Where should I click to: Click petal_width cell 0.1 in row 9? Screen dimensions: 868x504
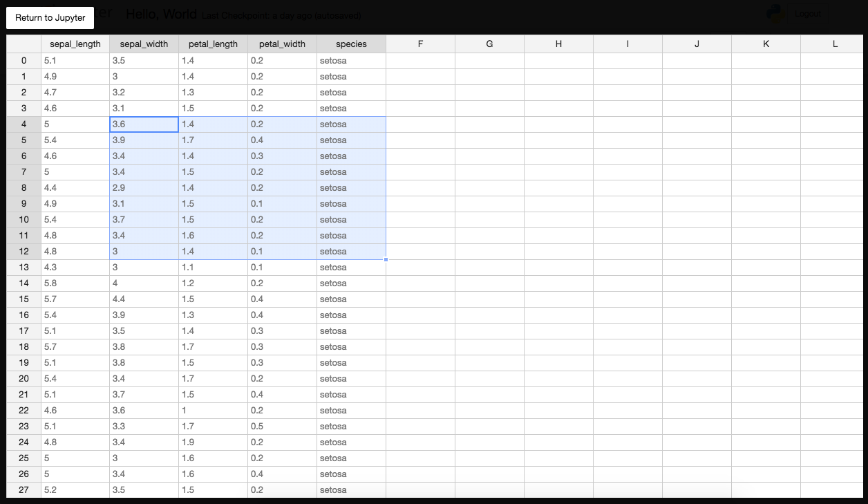pyautogui.click(x=283, y=204)
